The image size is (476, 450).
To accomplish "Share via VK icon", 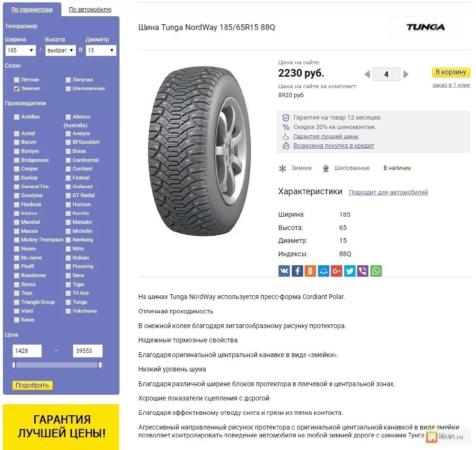I will [x=284, y=271].
